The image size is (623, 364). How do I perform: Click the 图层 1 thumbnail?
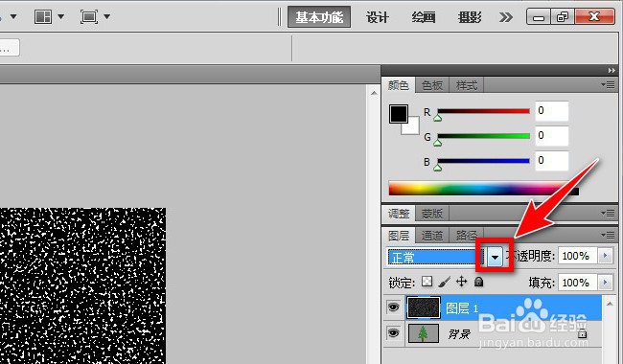[424, 307]
